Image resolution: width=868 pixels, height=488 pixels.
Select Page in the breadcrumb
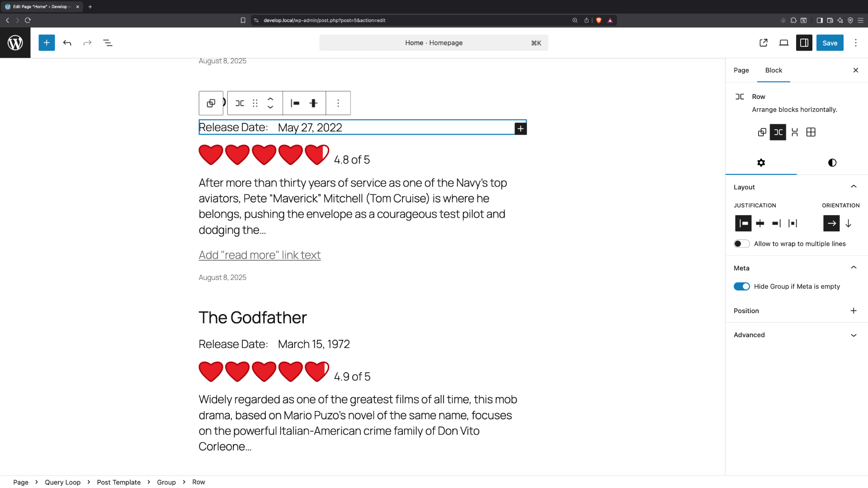click(21, 482)
